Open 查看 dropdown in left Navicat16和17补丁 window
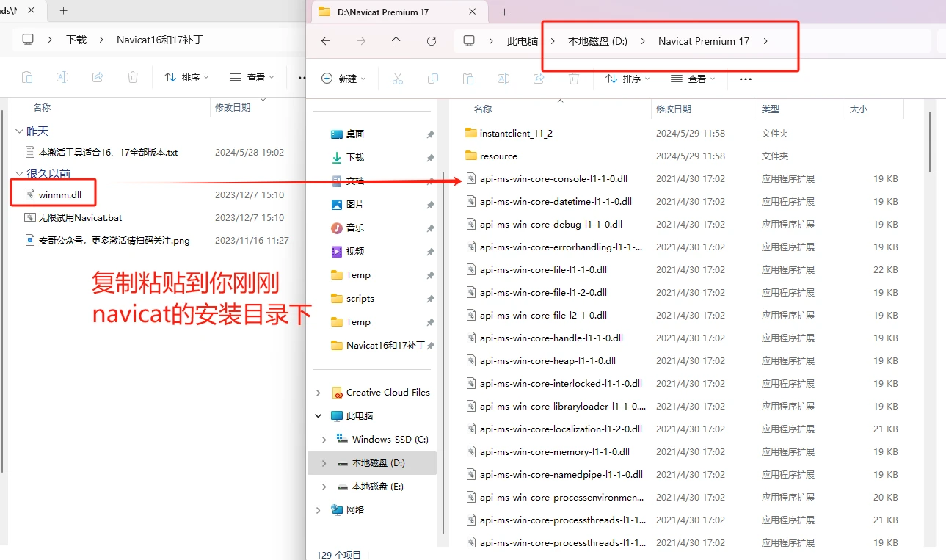Image resolution: width=946 pixels, height=560 pixels. pyautogui.click(x=252, y=77)
